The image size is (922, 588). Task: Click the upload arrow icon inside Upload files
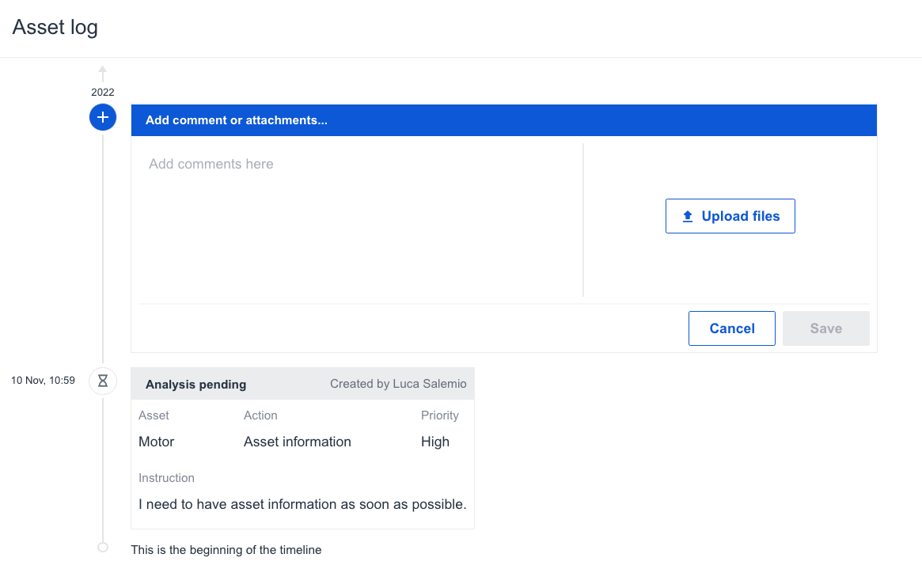(x=689, y=215)
